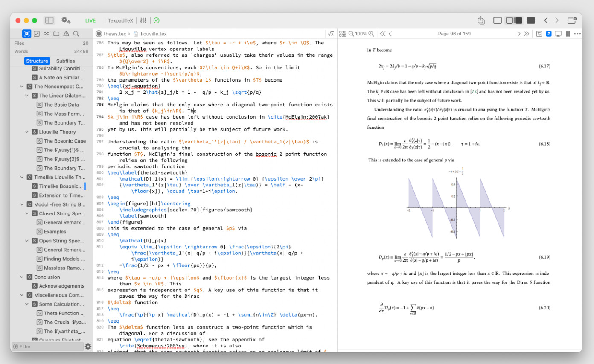Open the typeset settings gear icon
This screenshot has height=364, width=594.
click(66, 20)
